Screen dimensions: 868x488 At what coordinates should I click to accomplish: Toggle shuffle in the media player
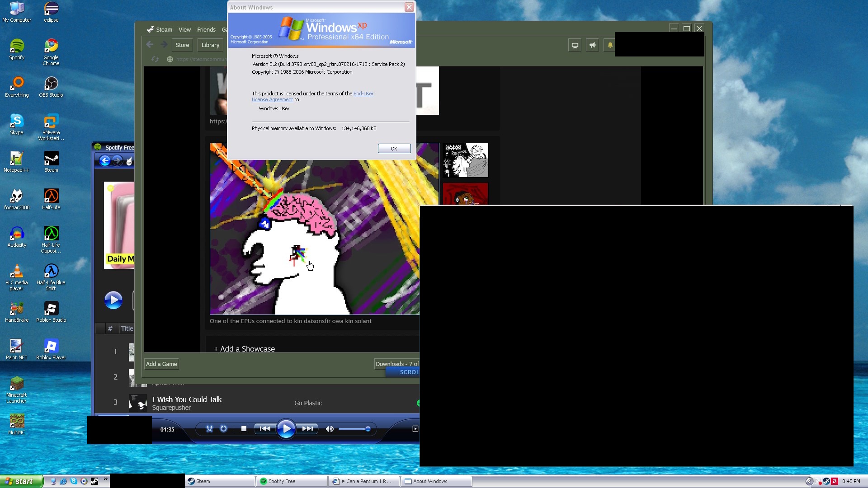point(209,429)
